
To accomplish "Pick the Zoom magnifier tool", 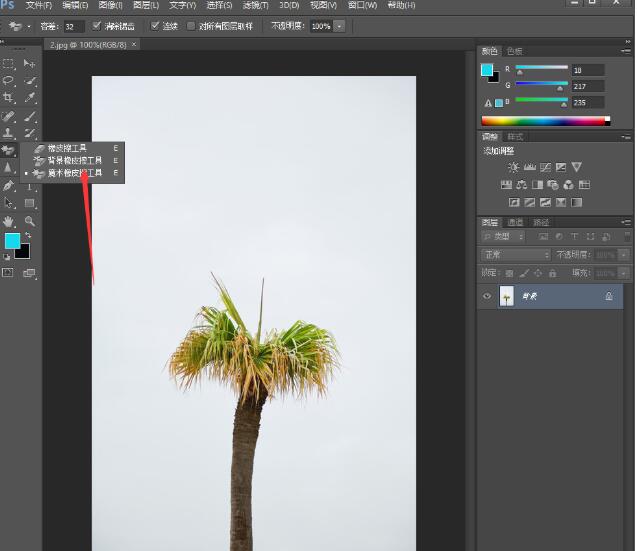I will point(30,221).
